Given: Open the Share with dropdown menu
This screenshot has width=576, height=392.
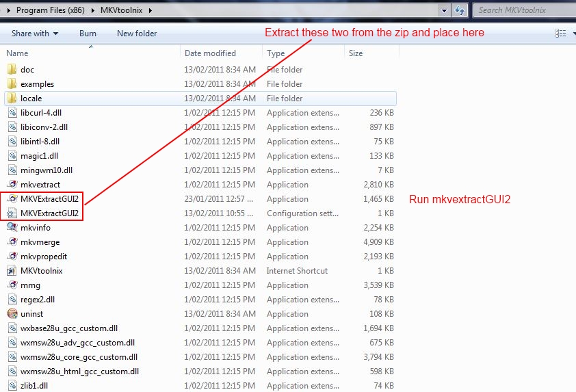Looking at the screenshot, I should pyautogui.click(x=35, y=34).
